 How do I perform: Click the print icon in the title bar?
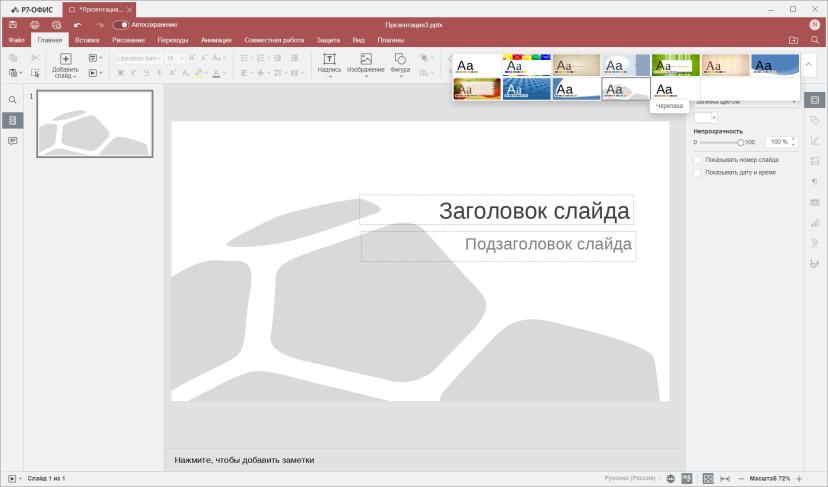tap(35, 25)
